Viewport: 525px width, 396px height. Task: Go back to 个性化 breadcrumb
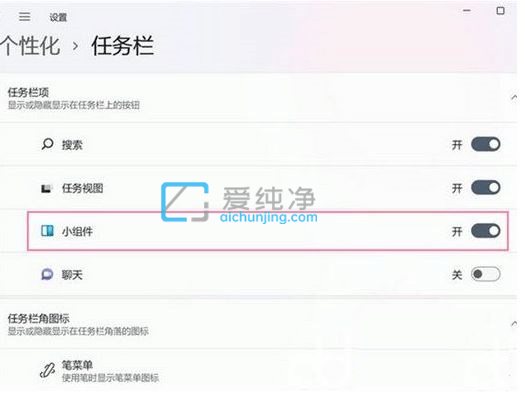pos(30,46)
